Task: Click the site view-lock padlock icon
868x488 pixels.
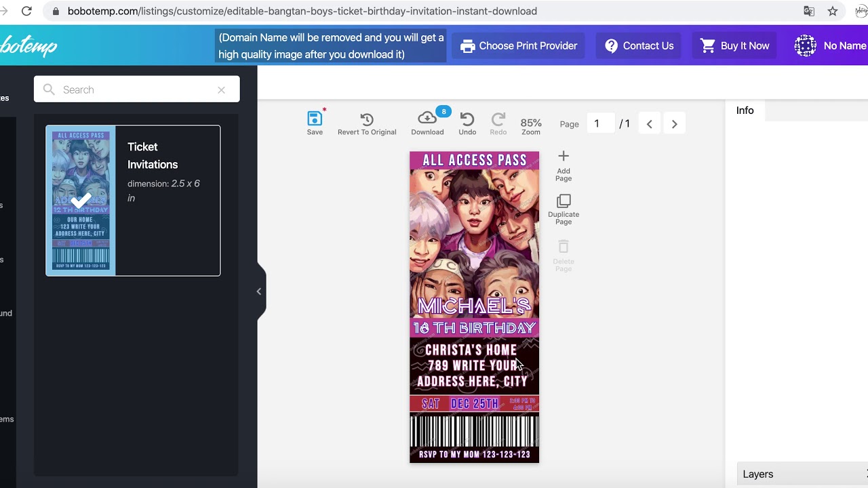Action: coord(56,12)
